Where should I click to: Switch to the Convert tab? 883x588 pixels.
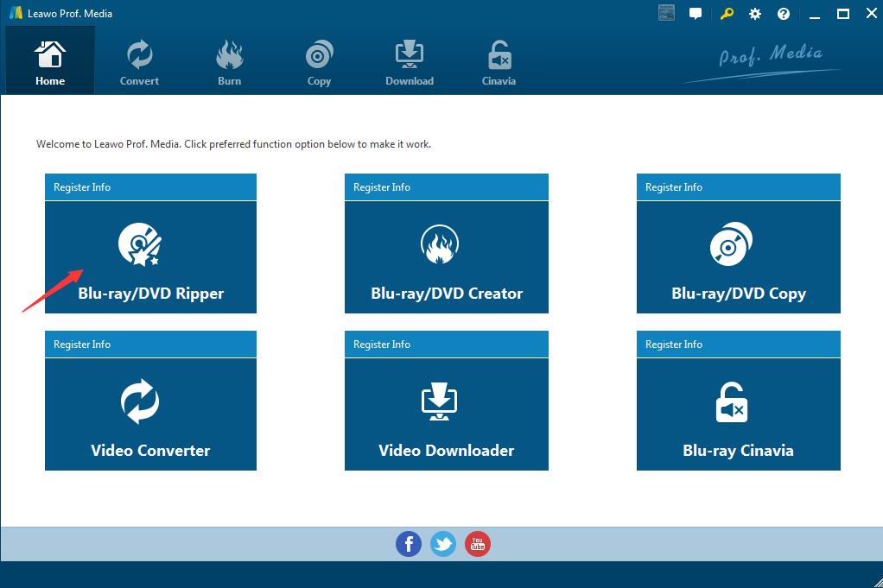[x=139, y=62]
